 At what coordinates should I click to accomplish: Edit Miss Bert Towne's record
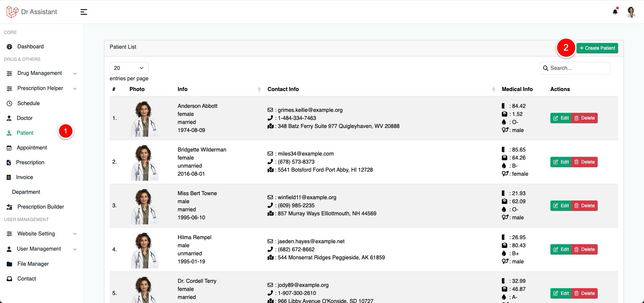(561, 206)
